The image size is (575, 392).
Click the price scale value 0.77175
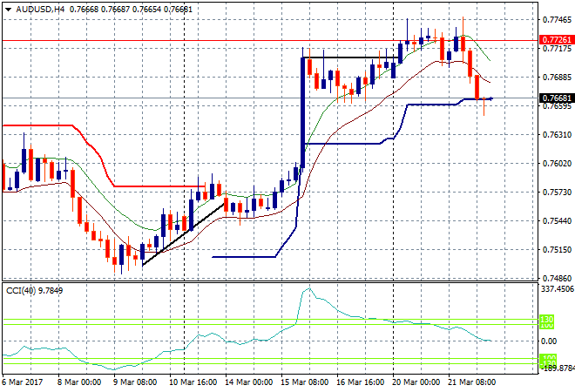click(x=557, y=49)
